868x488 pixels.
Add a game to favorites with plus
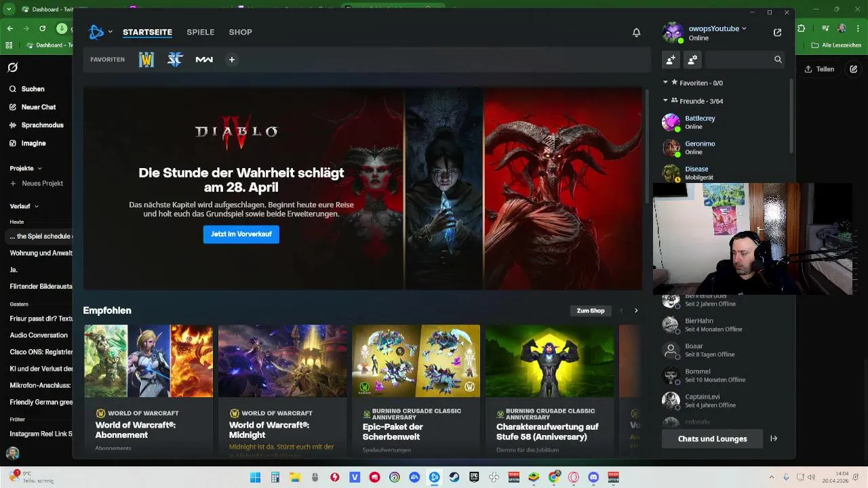(231, 60)
